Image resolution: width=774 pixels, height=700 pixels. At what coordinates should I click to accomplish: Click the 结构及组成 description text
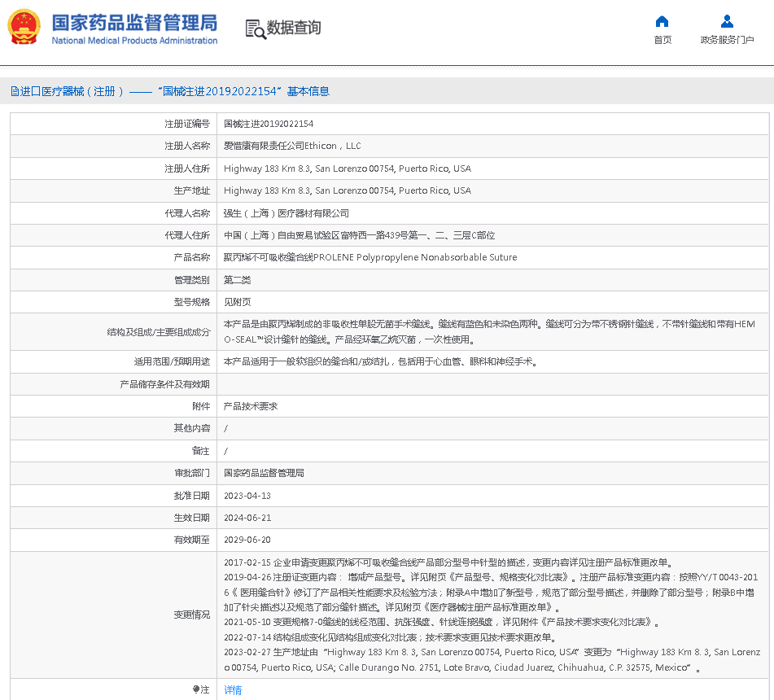click(489, 332)
